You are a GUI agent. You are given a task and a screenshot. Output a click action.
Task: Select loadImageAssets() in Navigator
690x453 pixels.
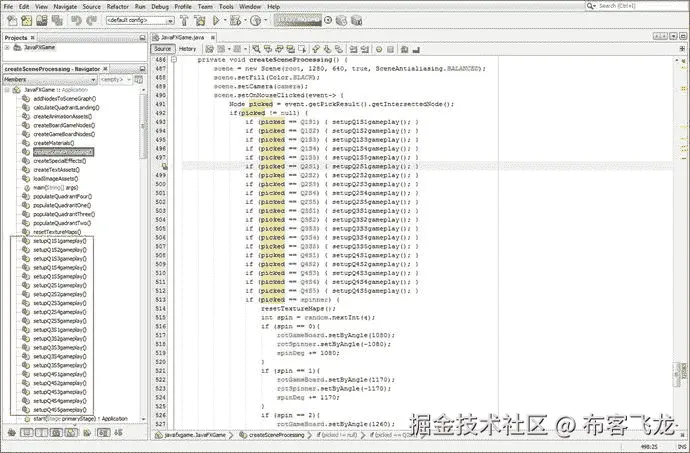click(x=56, y=179)
